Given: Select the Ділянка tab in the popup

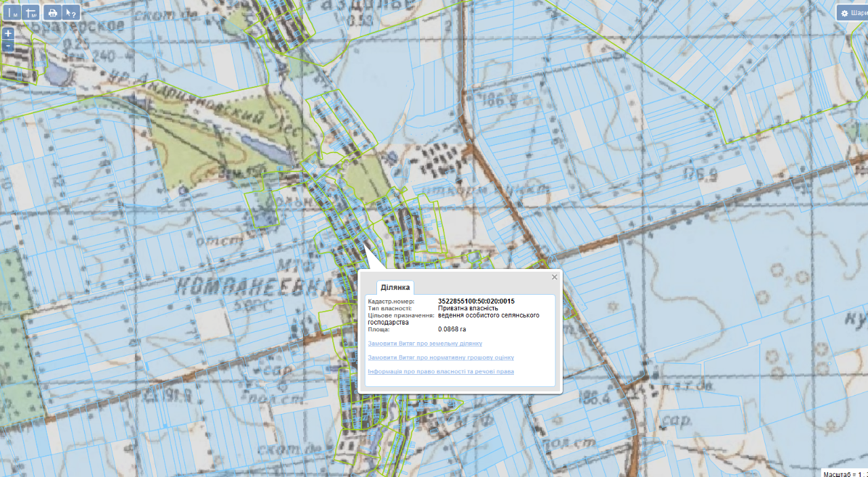Looking at the screenshot, I should click(x=395, y=287).
